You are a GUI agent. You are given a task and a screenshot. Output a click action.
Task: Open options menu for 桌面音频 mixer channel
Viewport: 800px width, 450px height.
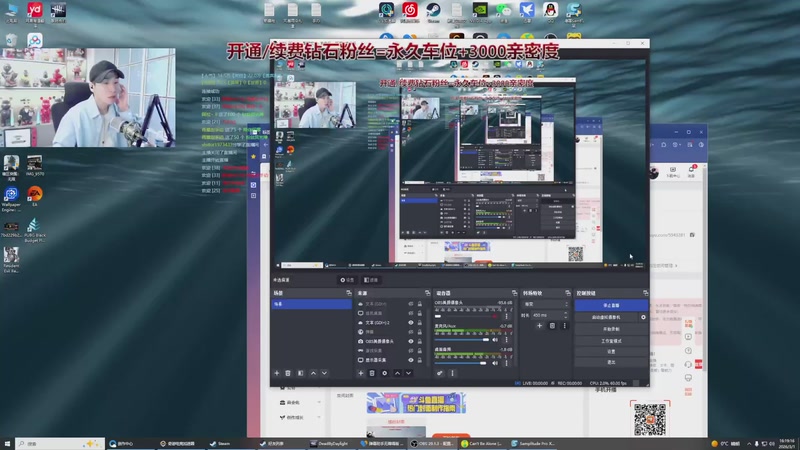coord(506,363)
